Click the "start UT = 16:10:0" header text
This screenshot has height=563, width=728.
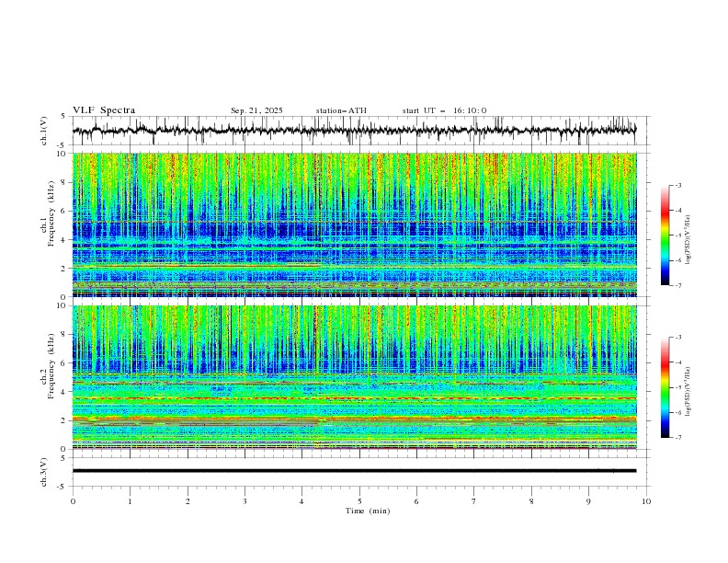pos(444,110)
